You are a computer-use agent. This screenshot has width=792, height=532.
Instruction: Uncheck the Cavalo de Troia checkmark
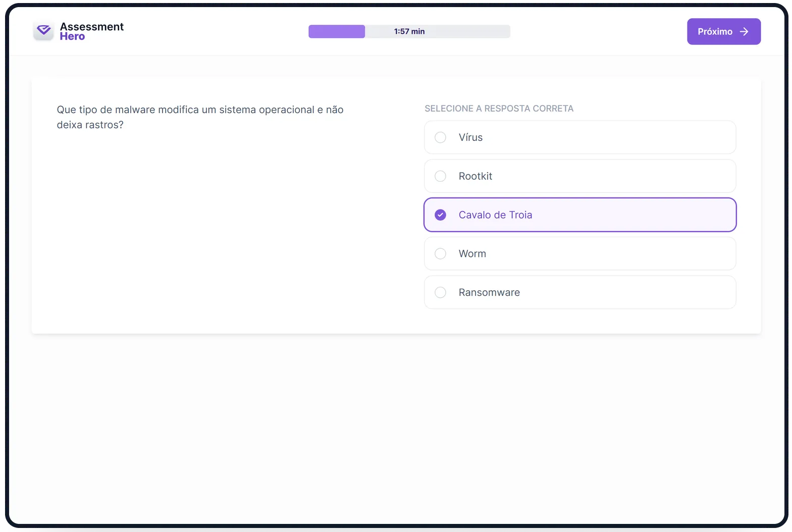tap(440, 215)
